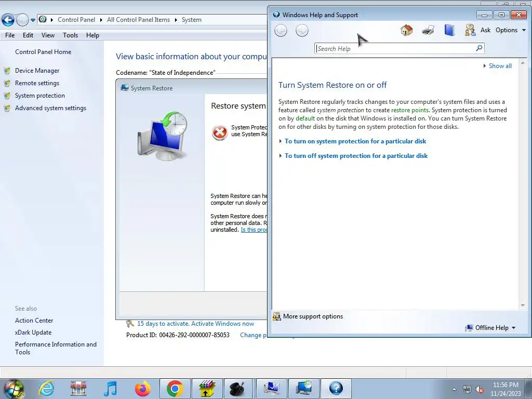Open Device Manager from sidebar
This screenshot has height=399, width=532.
click(37, 71)
